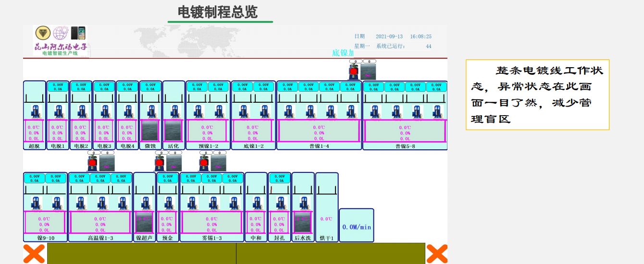
Task: Click the orange X icon at bottom right
Action: pyautogui.click(x=437, y=254)
